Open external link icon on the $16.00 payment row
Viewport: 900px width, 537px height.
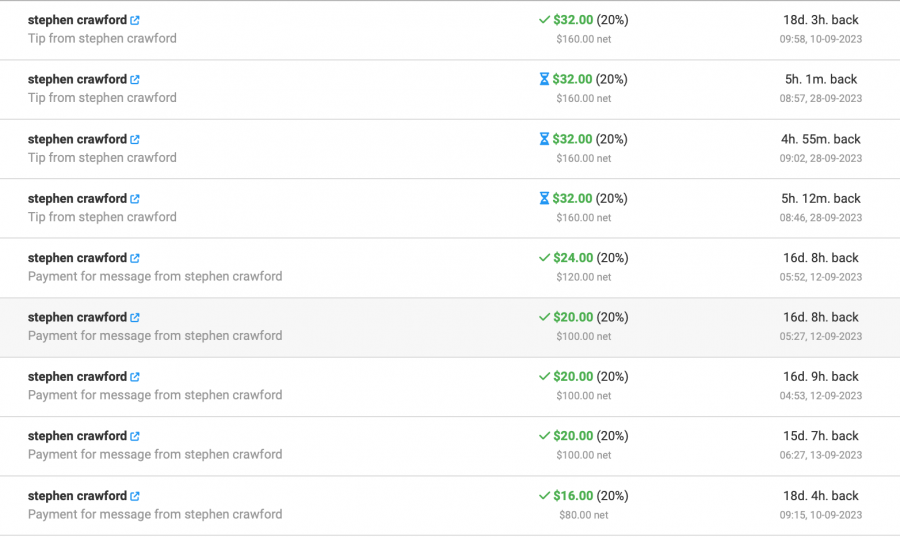[x=135, y=496]
